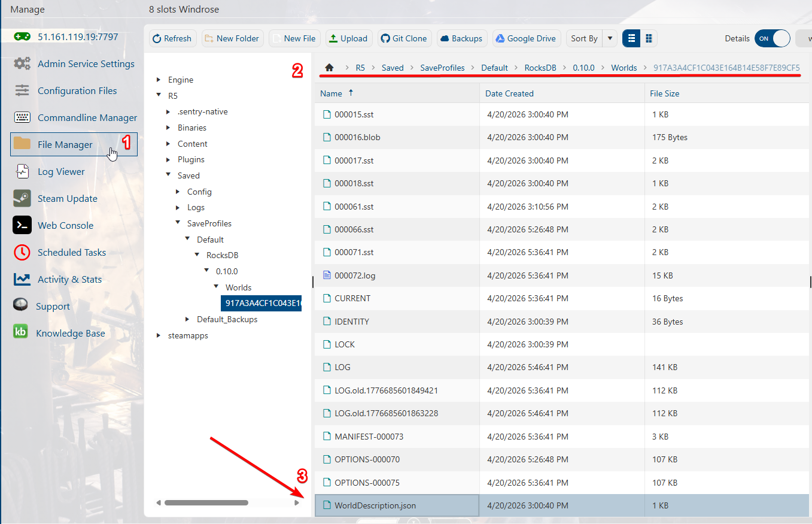Click the Git Clone toolbar button
812x524 pixels.
(x=404, y=38)
